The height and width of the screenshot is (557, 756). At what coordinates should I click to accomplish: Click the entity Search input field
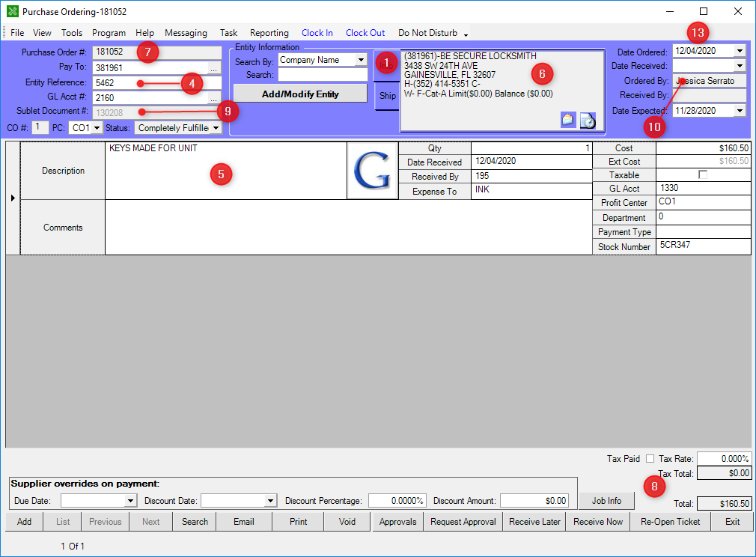pos(323,75)
